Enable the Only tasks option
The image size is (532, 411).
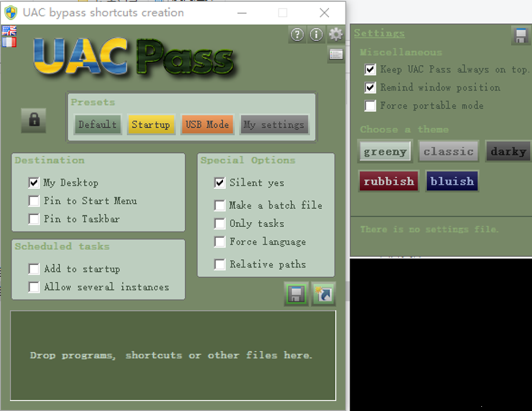click(220, 223)
